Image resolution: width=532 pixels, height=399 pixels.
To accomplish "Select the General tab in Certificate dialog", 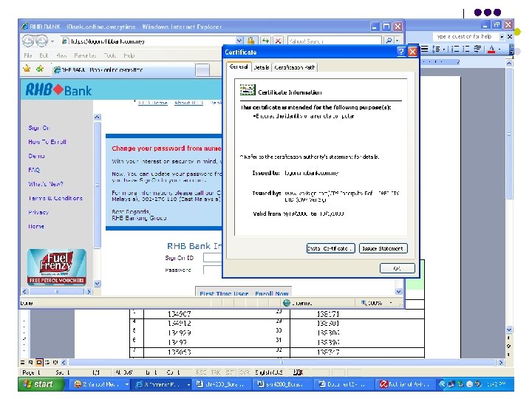I will [239, 66].
